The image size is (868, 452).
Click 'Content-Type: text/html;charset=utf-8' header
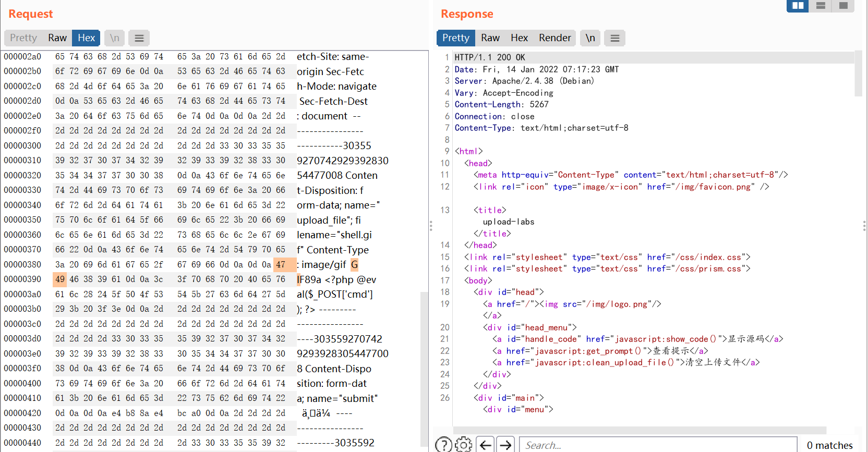coord(541,128)
